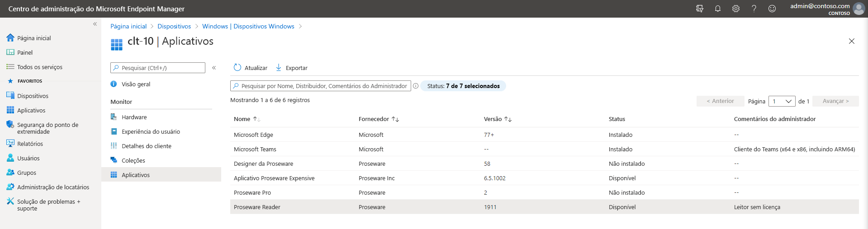Click Windows | Dispositivos Windows breadcrumb

click(248, 26)
